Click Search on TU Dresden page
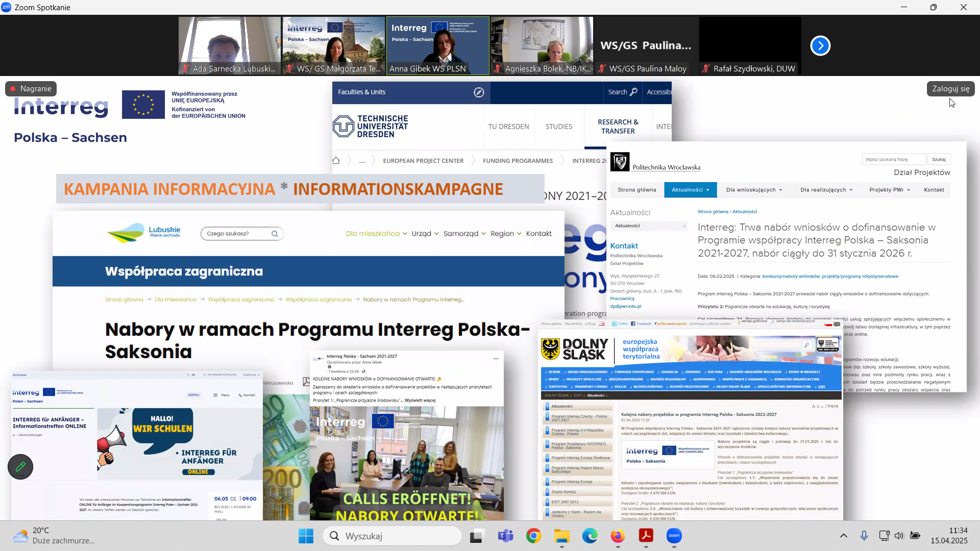This screenshot has width=980, height=551. coord(622,92)
